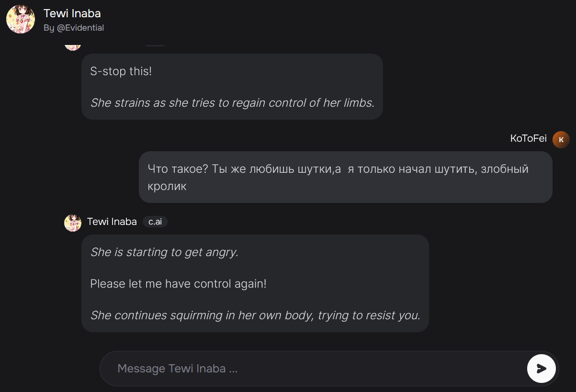Click the c.ai badge next to Tewi Inaba

click(155, 222)
